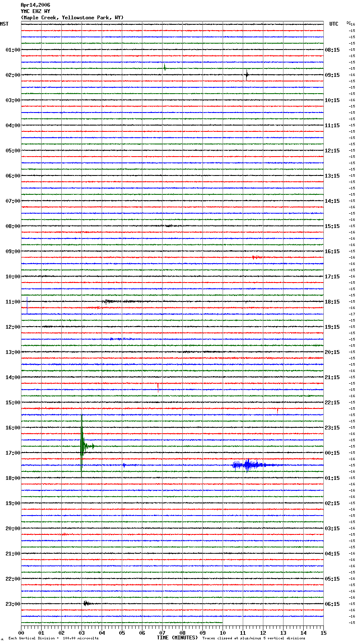
Task: Click the "03" minute label on bottom axis
Action: coord(81,633)
